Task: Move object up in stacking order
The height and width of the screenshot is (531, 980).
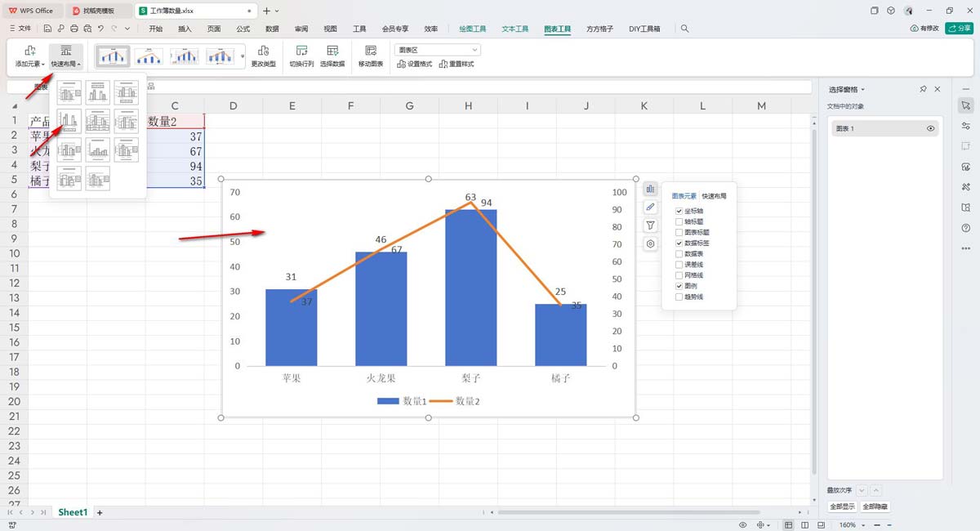Action: 876,490
